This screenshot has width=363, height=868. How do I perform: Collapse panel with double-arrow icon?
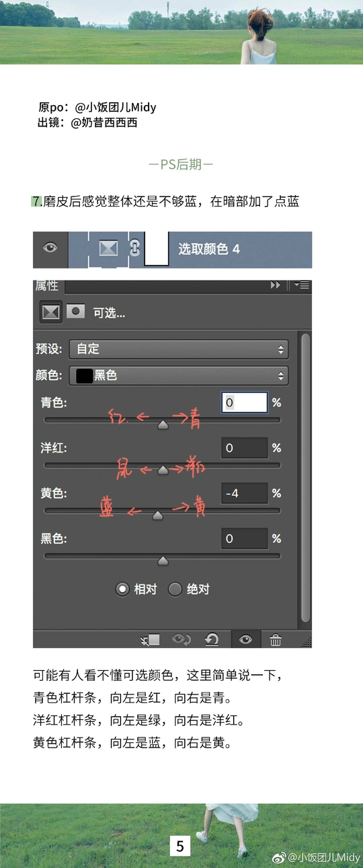coord(275,285)
